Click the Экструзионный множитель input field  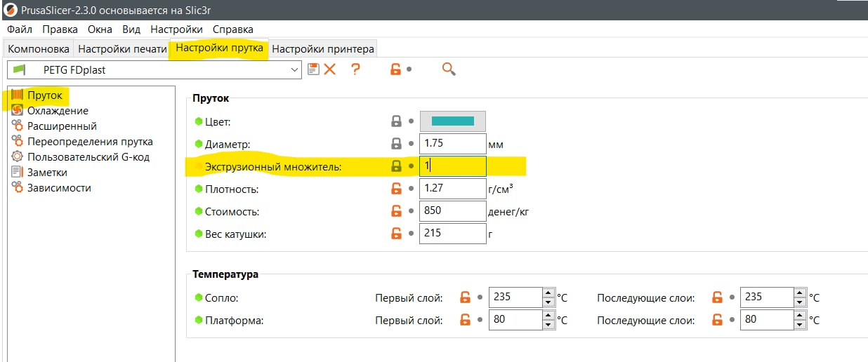coord(453,166)
